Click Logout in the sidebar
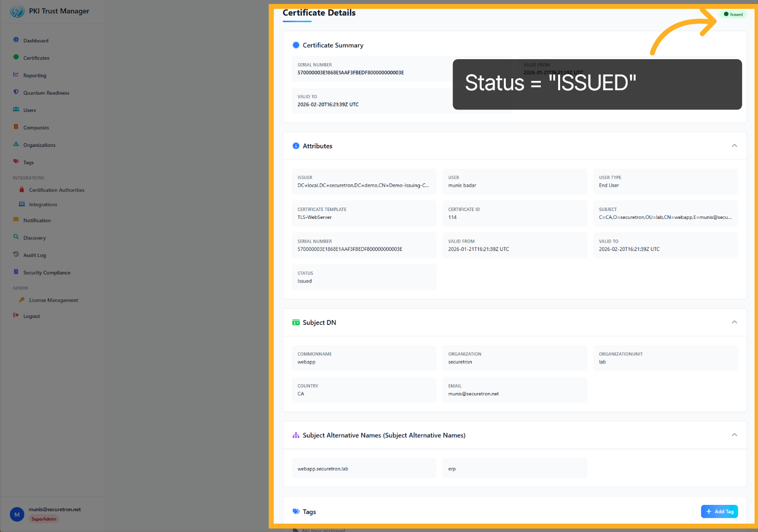 pyautogui.click(x=32, y=316)
